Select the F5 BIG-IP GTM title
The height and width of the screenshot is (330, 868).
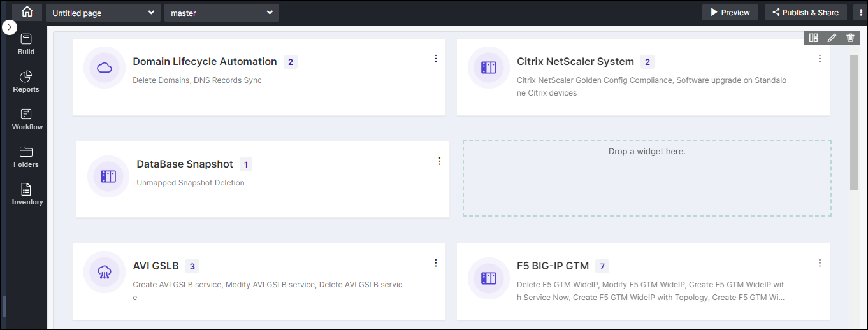[553, 266]
